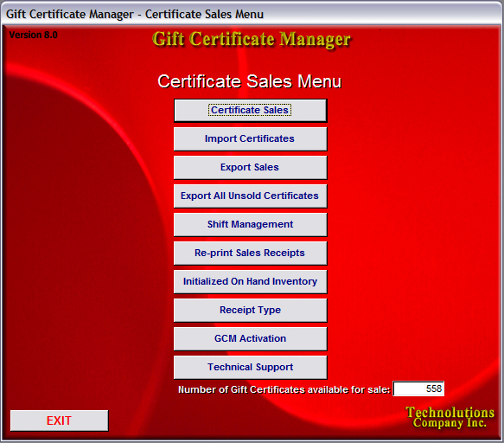Click the yellow Gift Certificate Manager banner title
This screenshot has height=443, width=504.
click(x=251, y=40)
